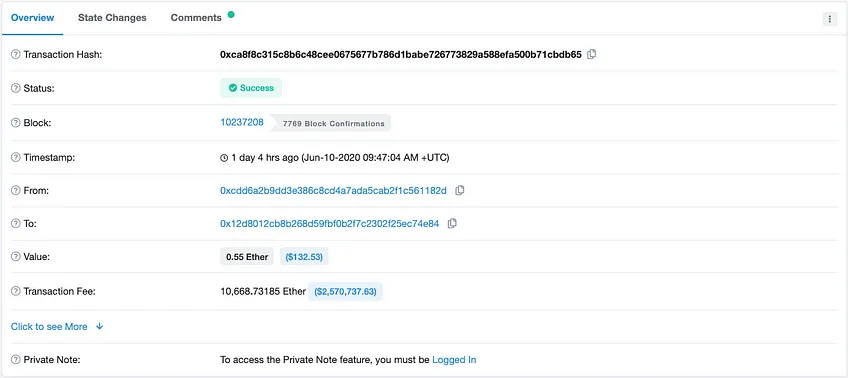Click help icon beside Timestamp
The width and height of the screenshot is (848, 378).
click(x=16, y=157)
